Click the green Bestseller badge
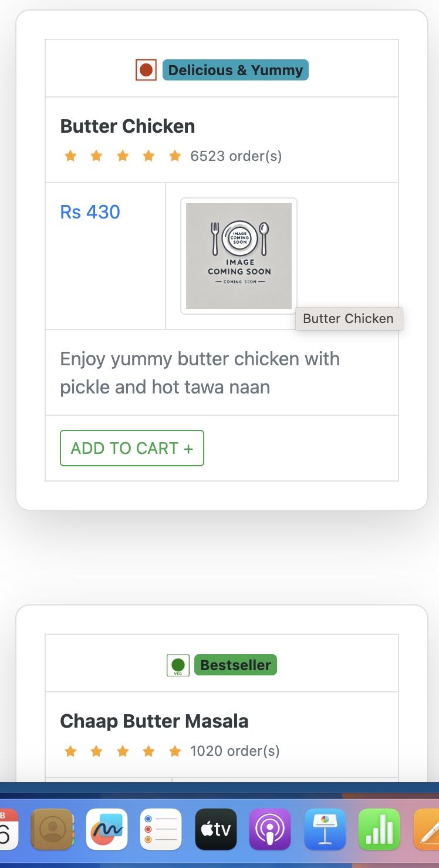This screenshot has width=439, height=868. coord(235,665)
